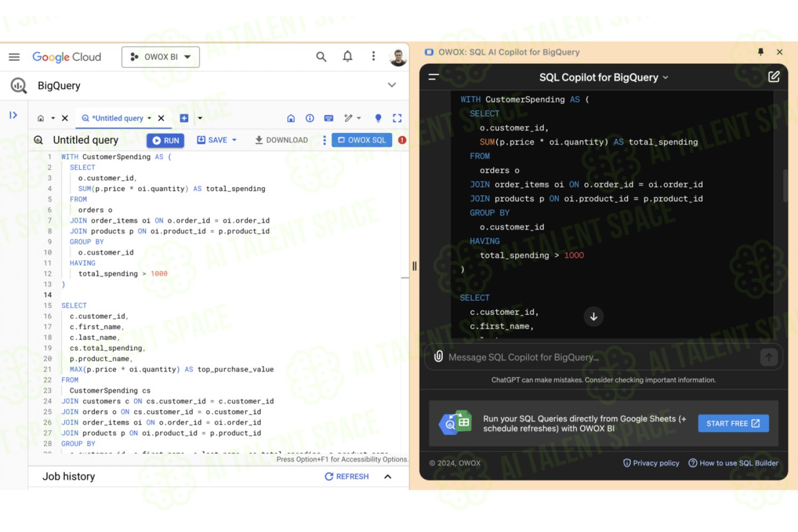Viewport: 798px width, 532px height.
Task: Toggle full screen editor mode
Action: (x=397, y=118)
